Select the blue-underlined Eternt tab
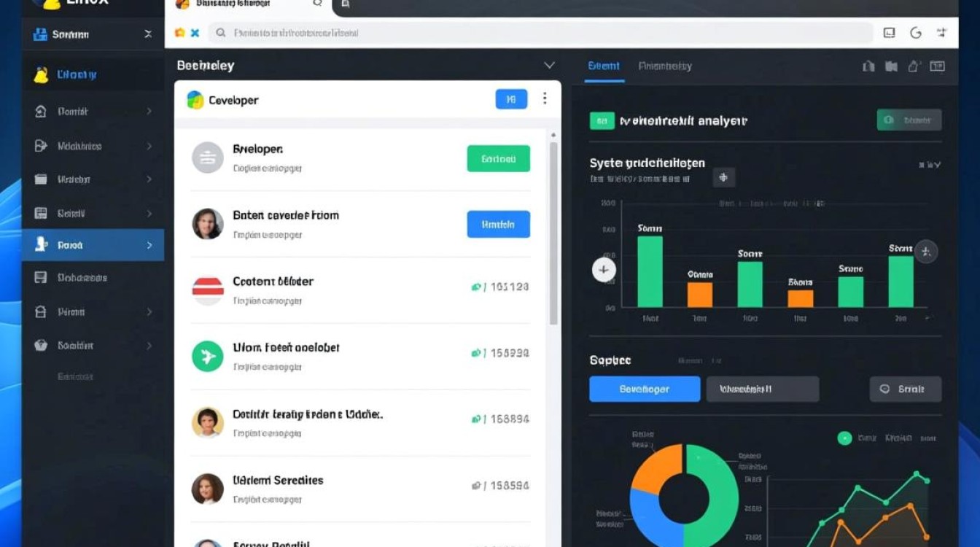 pyautogui.click(x=604, y=66)
